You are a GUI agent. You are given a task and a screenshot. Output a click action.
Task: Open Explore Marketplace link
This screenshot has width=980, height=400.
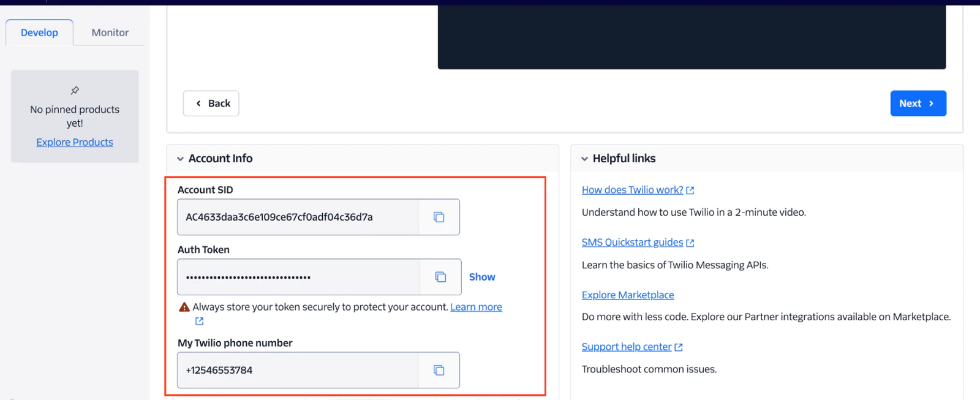pos(628,295)
